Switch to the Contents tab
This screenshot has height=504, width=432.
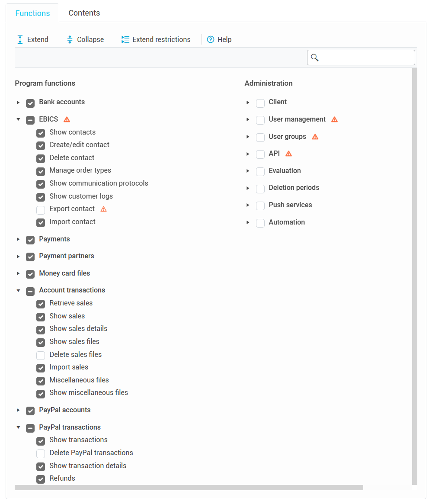click(x=84, y=13)
